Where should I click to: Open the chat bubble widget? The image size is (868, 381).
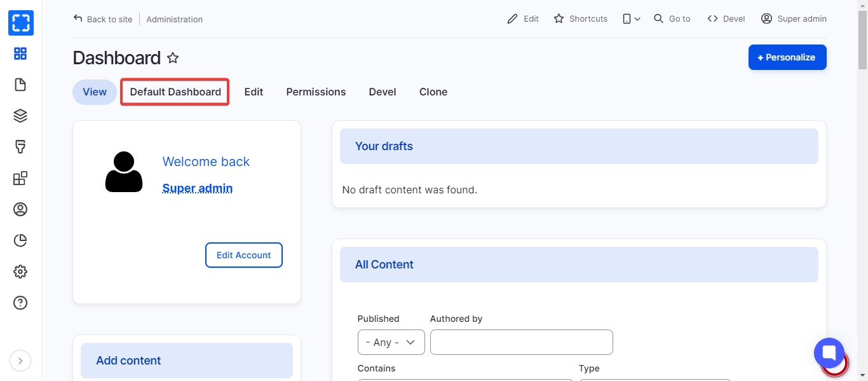[x=829, y=353]
